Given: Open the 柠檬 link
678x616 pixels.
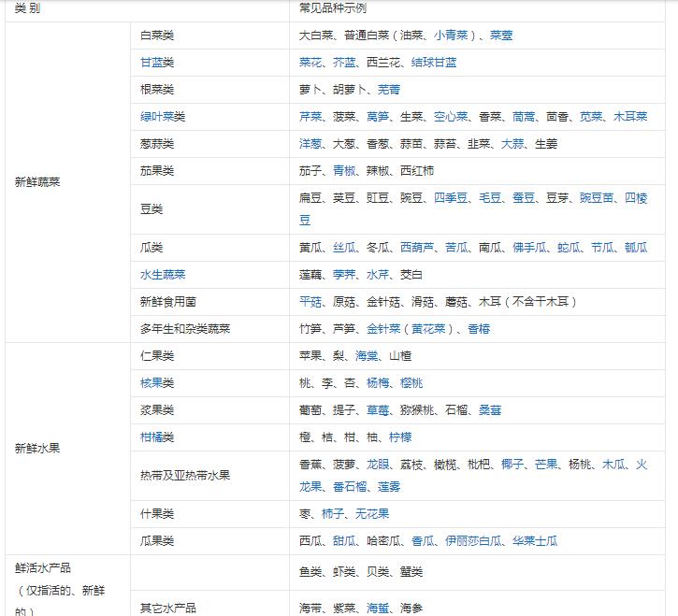Looking at the screenshot, I should coord(400,437).
